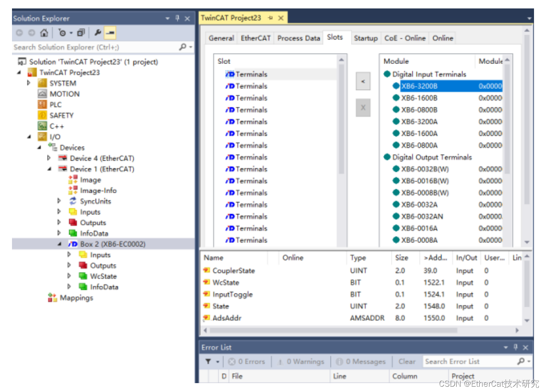Viewport: 546px width, 392px height.
Task: Select Solution 'TwinCAT Project23' root item
Action: pos(94,62)
